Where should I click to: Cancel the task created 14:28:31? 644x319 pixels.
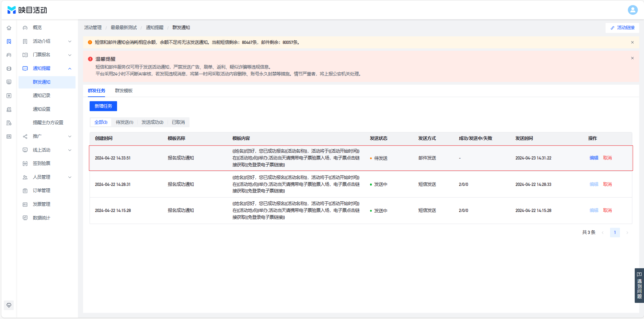click(607, 185)
